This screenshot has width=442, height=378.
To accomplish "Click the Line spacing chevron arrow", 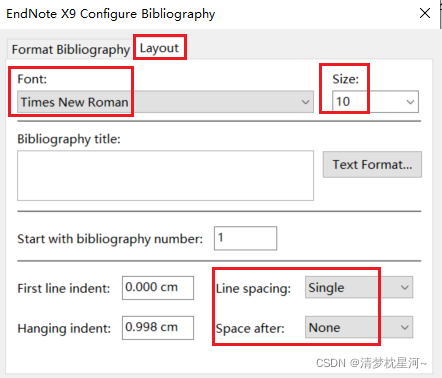I will 405,287.
